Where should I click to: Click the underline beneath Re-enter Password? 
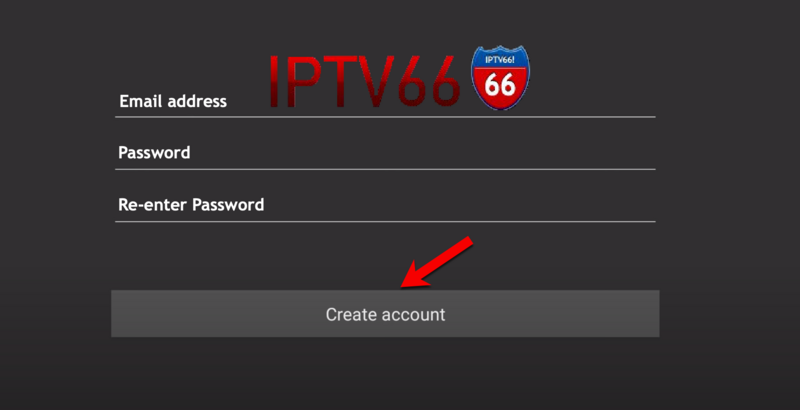coord(385,221)
